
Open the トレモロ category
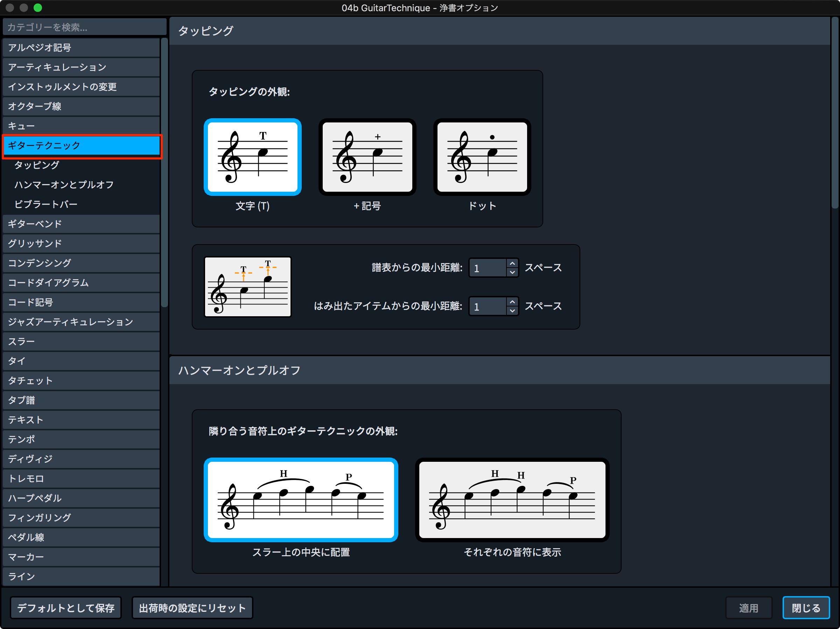click(81, 479)
